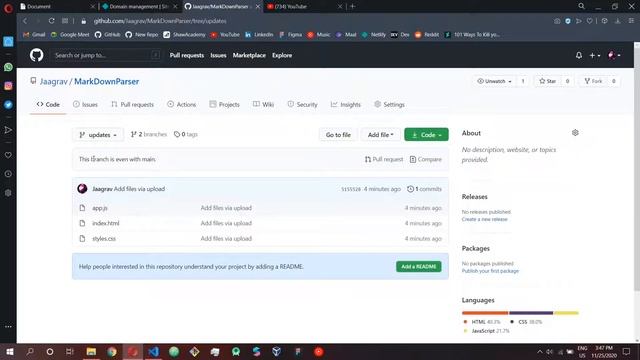
Task: Open Twitter in Opera sidebar
Action: click(x=8, y=104)
